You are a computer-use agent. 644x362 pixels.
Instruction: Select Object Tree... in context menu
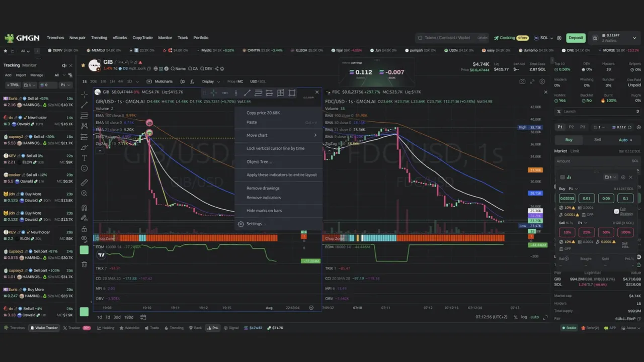click(x=259, y=161)
